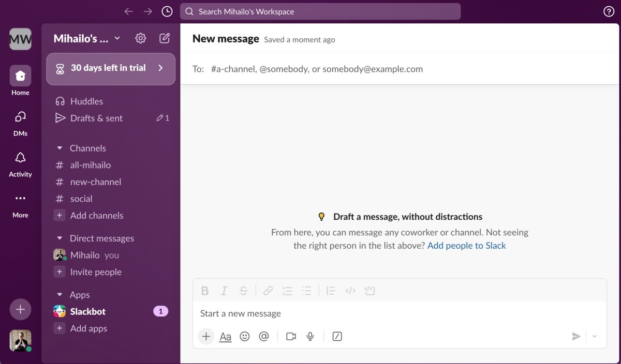This screenshot has height=364, width=621.
Task: Click Invite people
Action: [x=111, y=272]
